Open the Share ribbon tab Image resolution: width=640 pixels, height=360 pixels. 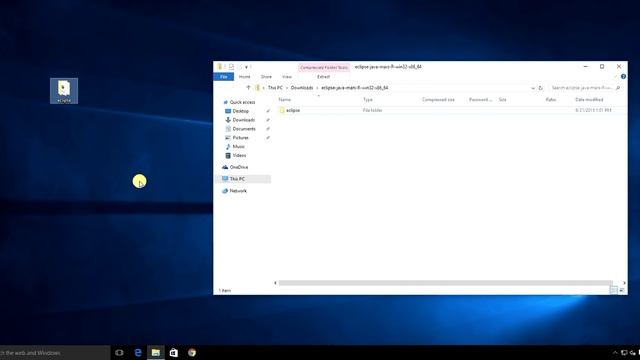click(266, 77)
